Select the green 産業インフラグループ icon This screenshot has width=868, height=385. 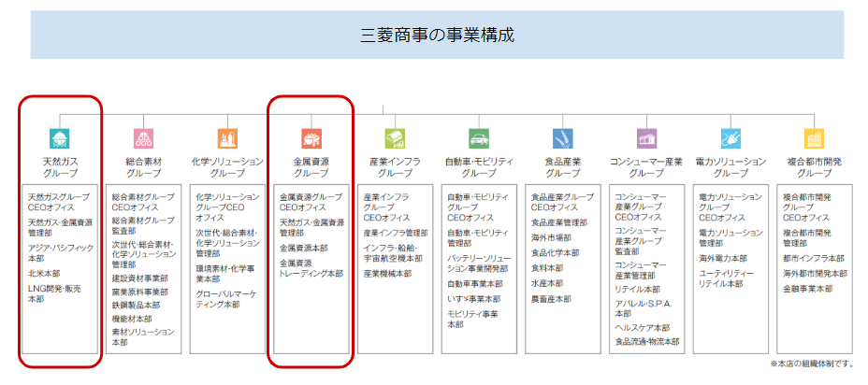click(x=396, y=138)
